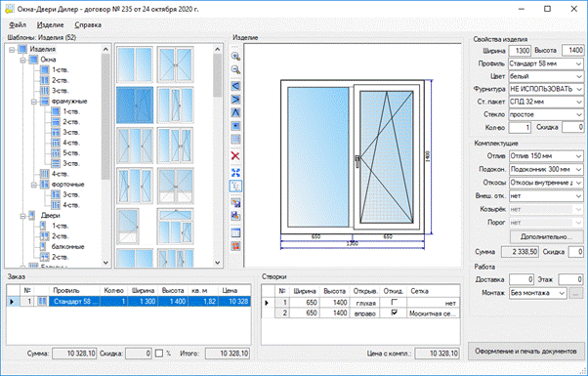
Task: Click Оформление и печать документов button
Action: click(525, 352)
